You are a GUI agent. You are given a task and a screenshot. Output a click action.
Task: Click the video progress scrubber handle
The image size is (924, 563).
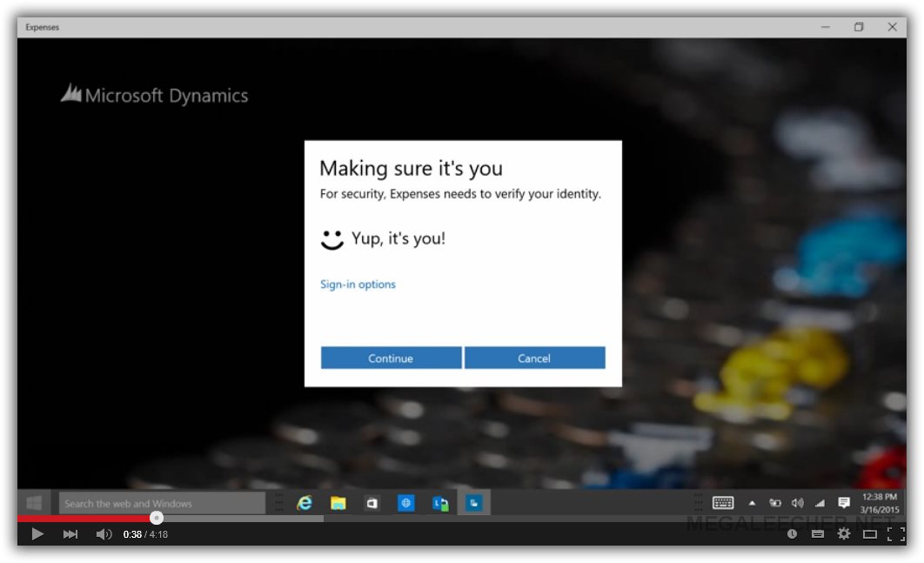point(156,519)
